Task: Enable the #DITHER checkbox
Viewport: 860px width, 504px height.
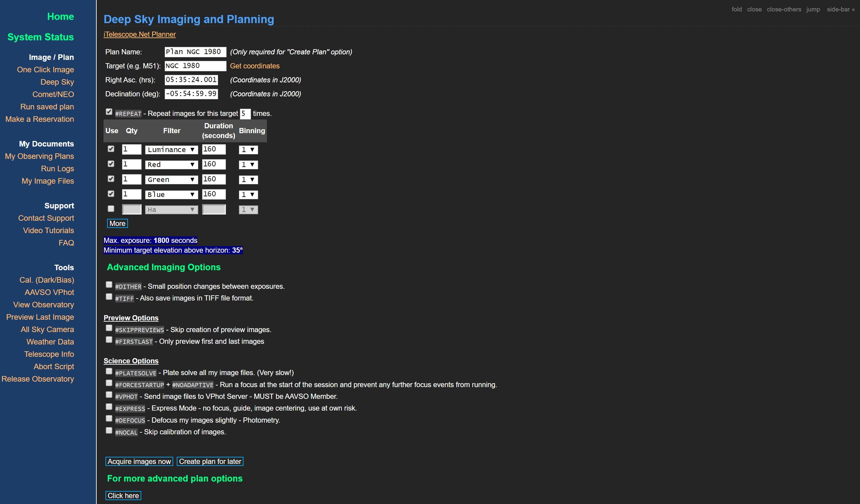Action: point(109,285)
